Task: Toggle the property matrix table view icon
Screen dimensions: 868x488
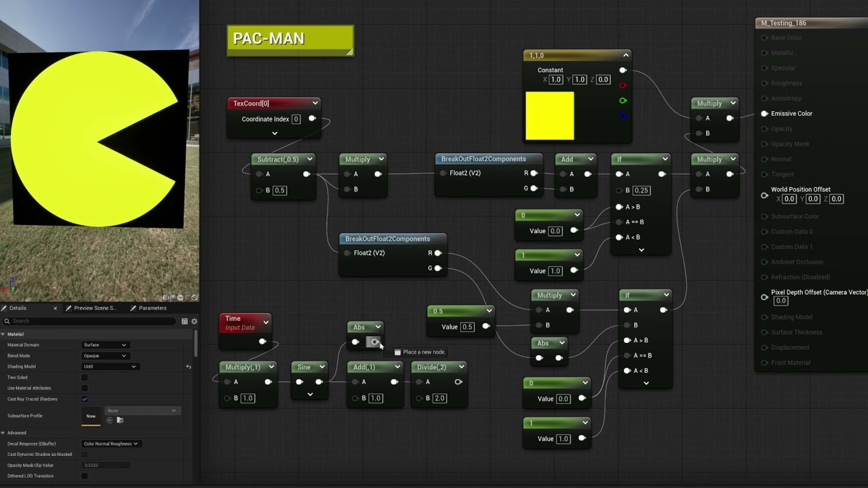Action: 184,321
